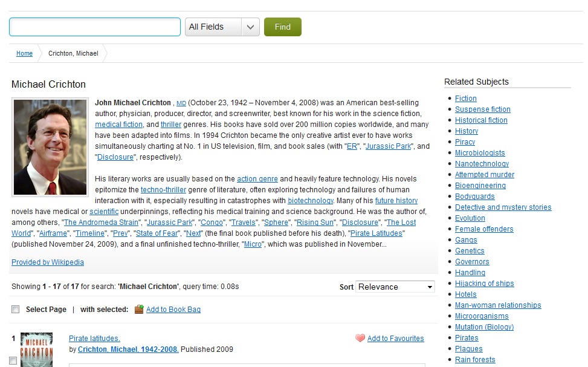Select the Female offenders subject

click(484, 229)
